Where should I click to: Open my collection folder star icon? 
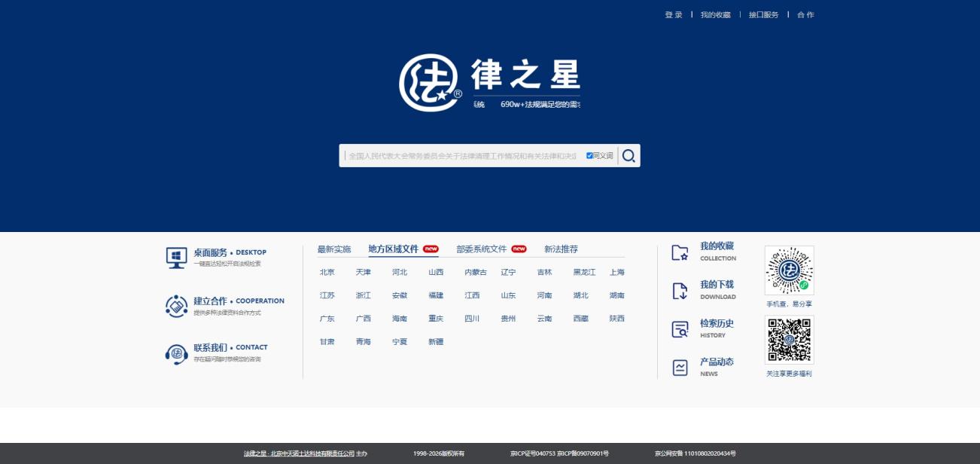pyautogui.click(x=680, y=253)
